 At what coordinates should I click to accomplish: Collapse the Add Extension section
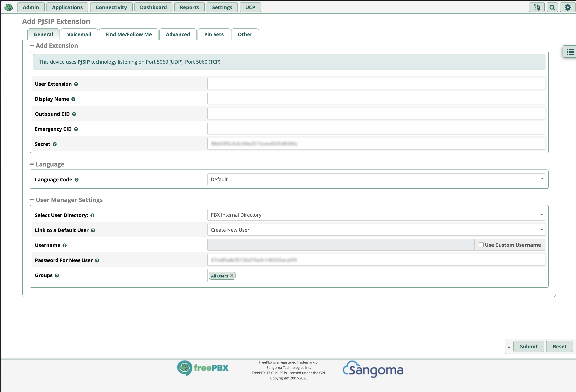point(32,45)
